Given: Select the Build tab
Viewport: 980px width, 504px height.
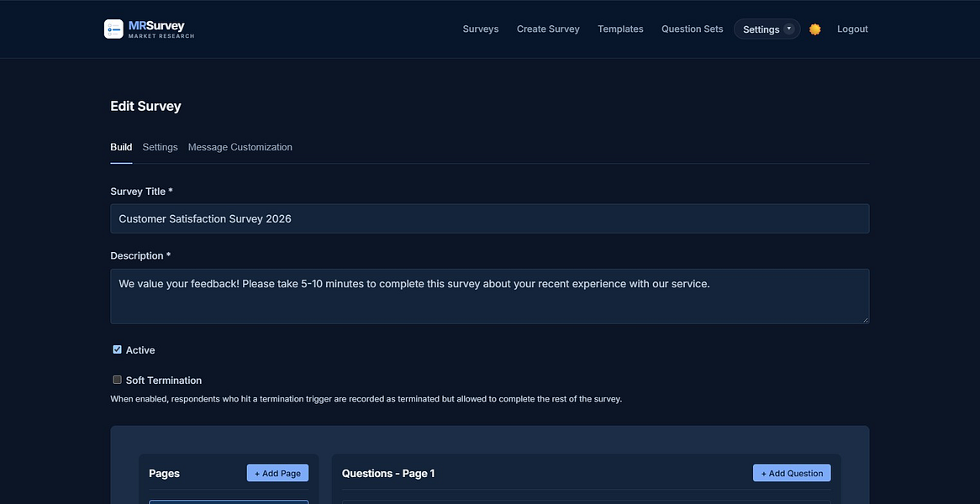Looking at the screenshot, I should [121, 147].
